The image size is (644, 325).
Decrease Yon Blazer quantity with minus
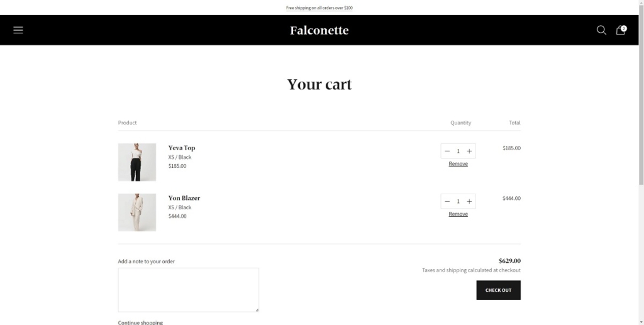tap(447, 201)
